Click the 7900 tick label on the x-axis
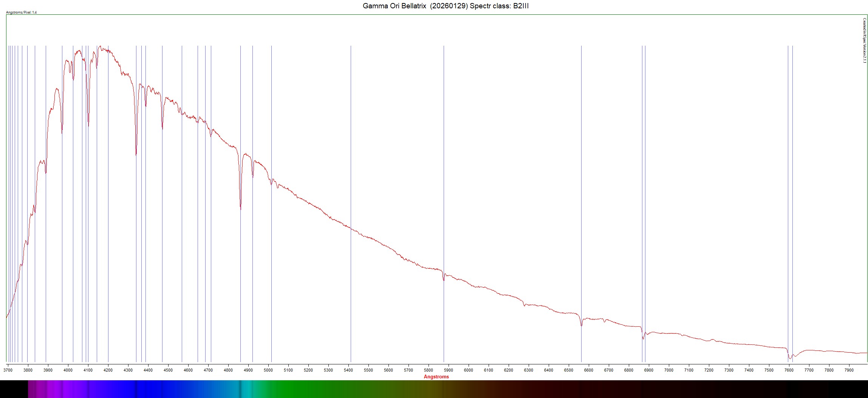The width and height of the screenshot is (868, 398). [849, 370]
